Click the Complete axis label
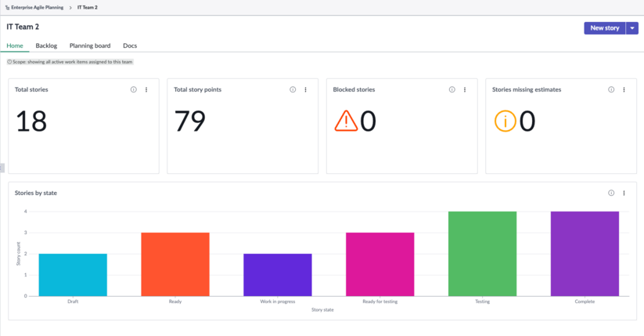 pyautogui.click(x=585, y=302)
